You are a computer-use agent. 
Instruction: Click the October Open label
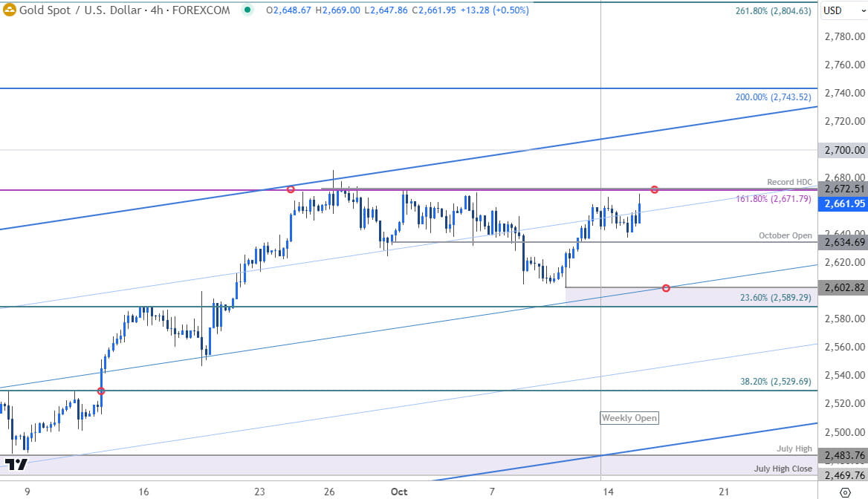point(786,235)
